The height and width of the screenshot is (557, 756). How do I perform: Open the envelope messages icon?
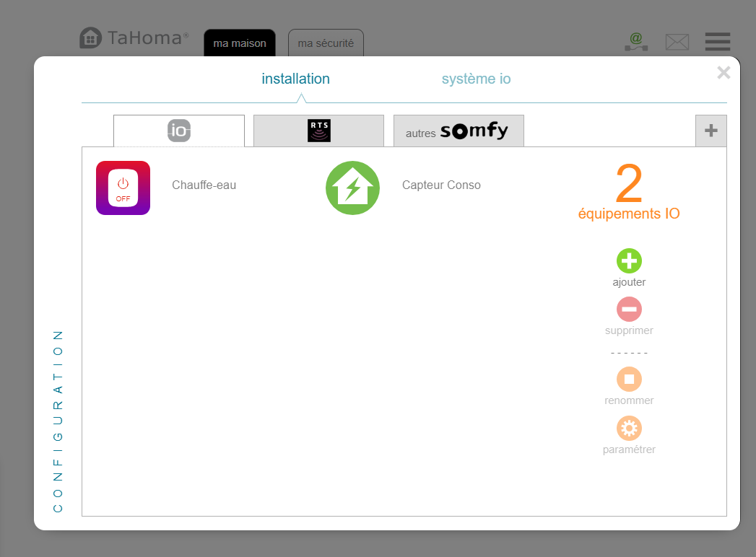[677, 42]
